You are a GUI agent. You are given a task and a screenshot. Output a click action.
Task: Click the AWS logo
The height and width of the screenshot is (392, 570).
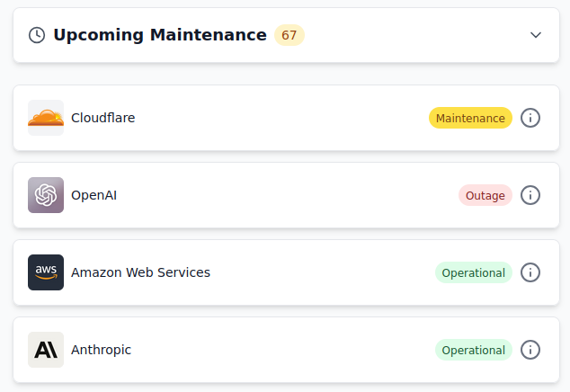[46, 272]
